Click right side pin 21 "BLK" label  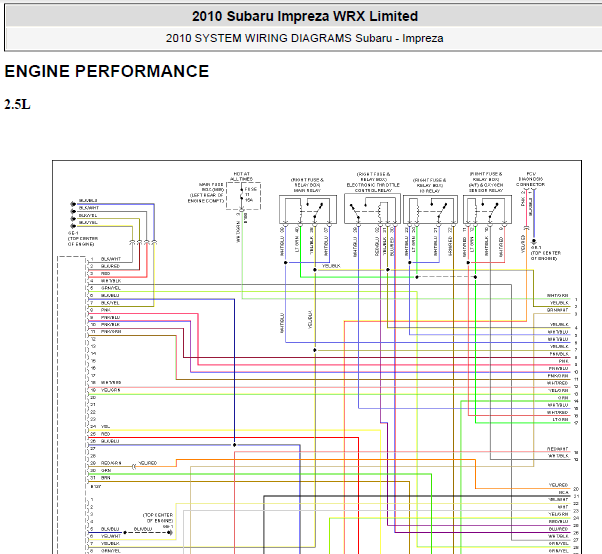click(x=564, y=493)
